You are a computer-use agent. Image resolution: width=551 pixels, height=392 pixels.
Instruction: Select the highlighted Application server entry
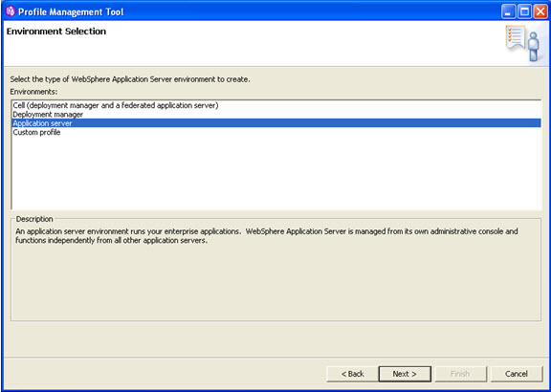coord(276,123)
